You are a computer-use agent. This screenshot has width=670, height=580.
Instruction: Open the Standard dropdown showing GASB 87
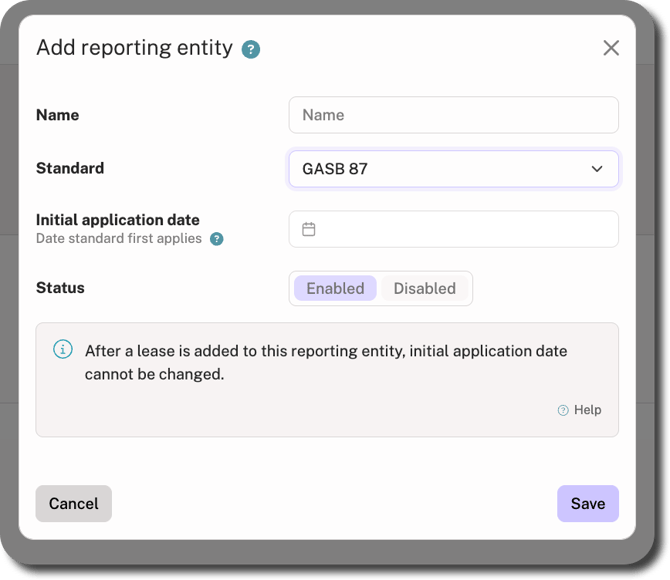[x=453, y=169]
